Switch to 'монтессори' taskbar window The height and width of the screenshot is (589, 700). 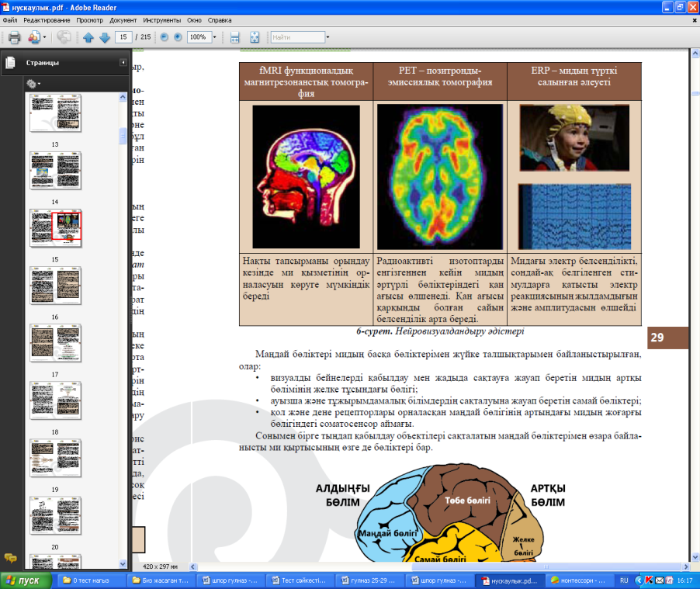(578, 580)
